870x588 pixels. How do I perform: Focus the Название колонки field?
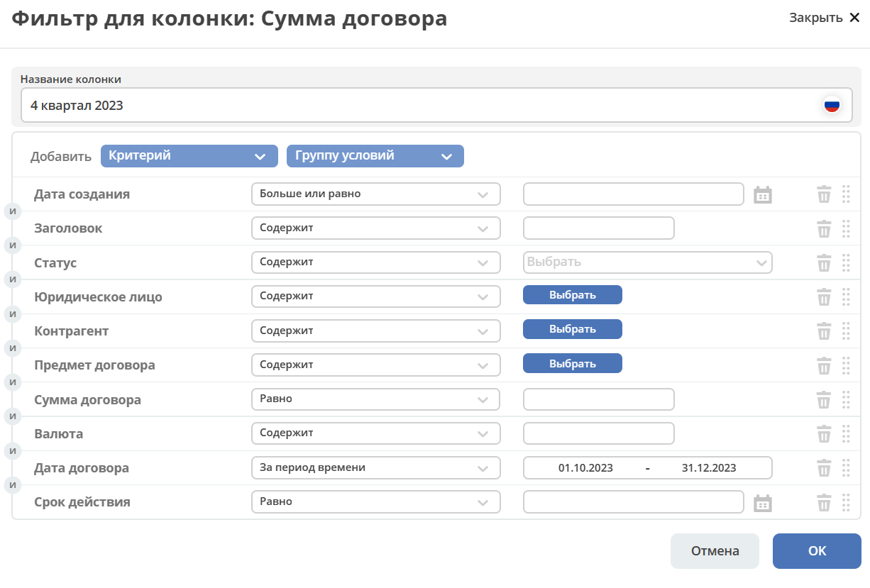click(x=436, y=106)
